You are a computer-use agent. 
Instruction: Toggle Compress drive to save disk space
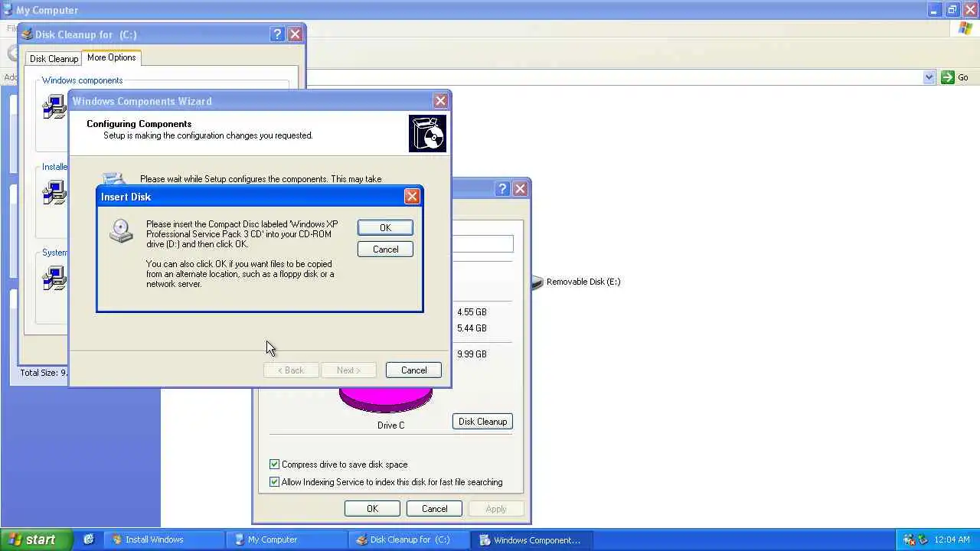[274, 465]
